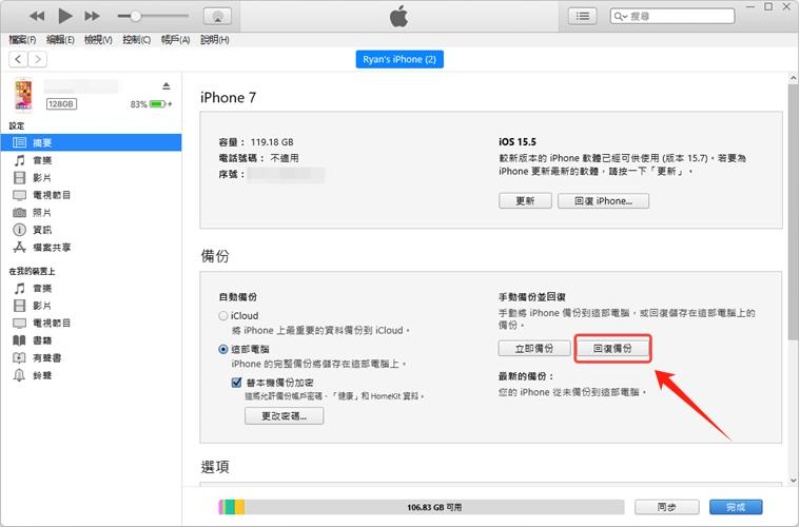Adjust the volume slider knob
Viewport: 800px width, 527px height.
click(x=136, y=16)
